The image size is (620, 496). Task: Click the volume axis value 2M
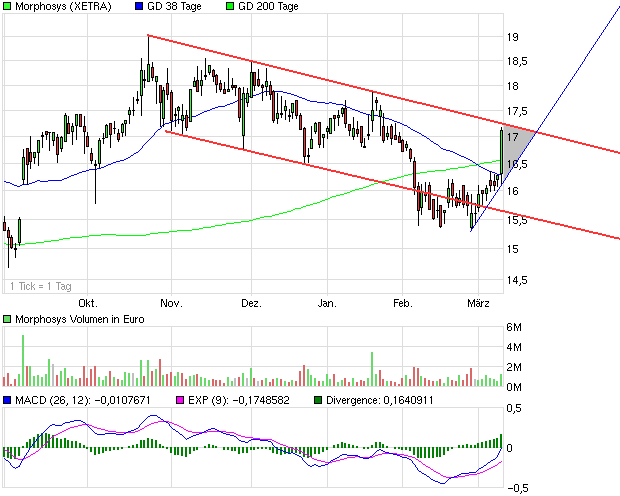(x=514, y=367)
